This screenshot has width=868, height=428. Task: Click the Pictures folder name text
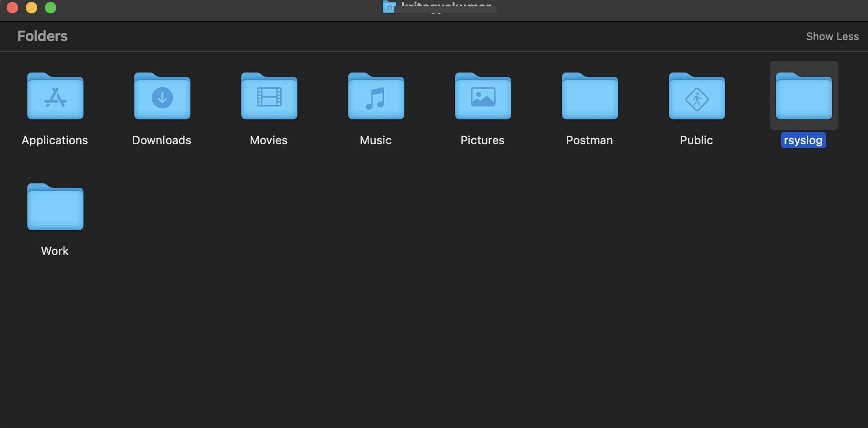coord(482,140)
